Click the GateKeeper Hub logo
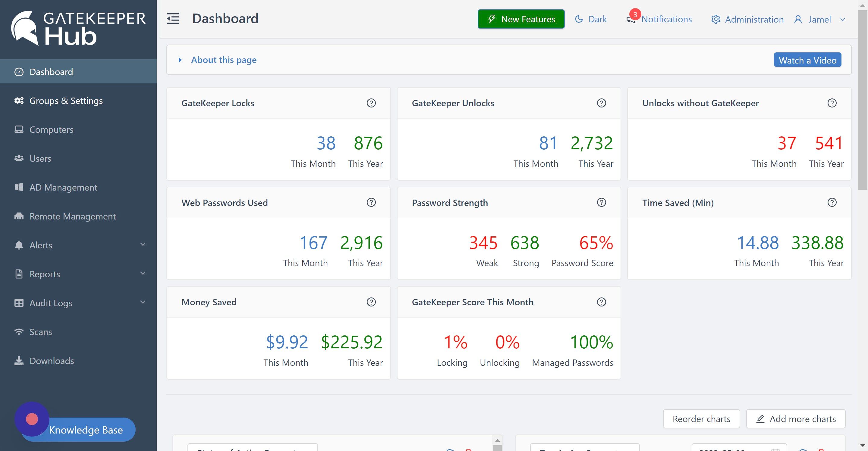 pyautogui.click(x=78, y=28)
